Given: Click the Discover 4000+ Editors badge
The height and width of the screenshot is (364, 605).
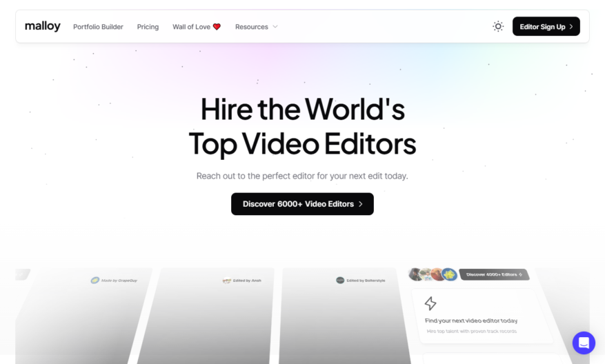Looking at the screenshot, I should 494,274.
